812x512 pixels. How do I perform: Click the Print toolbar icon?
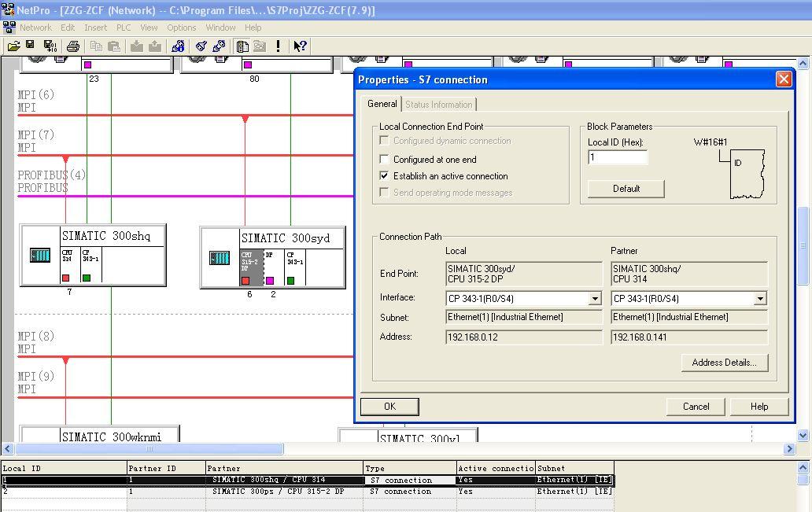point(73,46)
